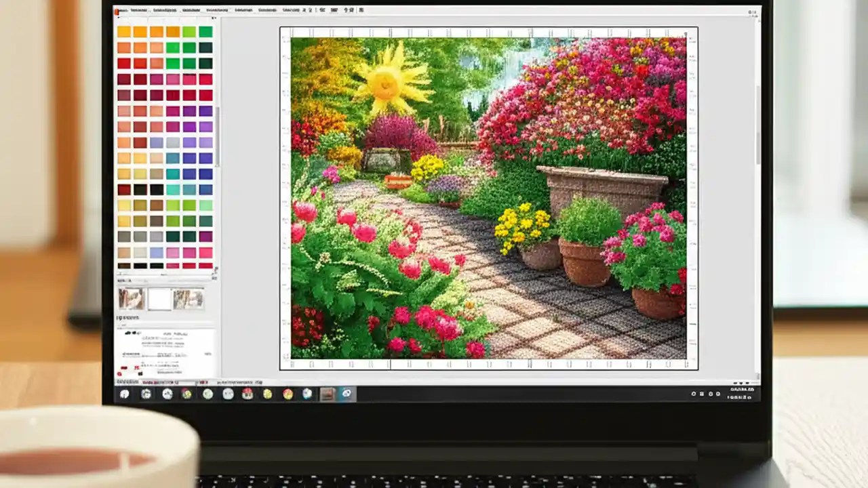The image size is (868, 488).
Task: Select the zoom tool in the toolbar
Action: (323, 10)
